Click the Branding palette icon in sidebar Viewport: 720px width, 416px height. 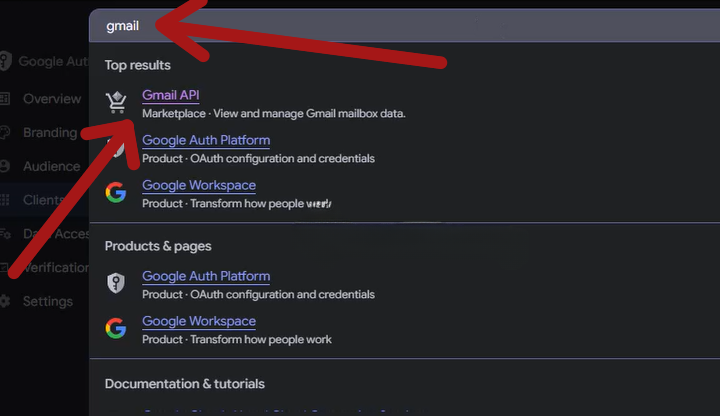point(5,133)
